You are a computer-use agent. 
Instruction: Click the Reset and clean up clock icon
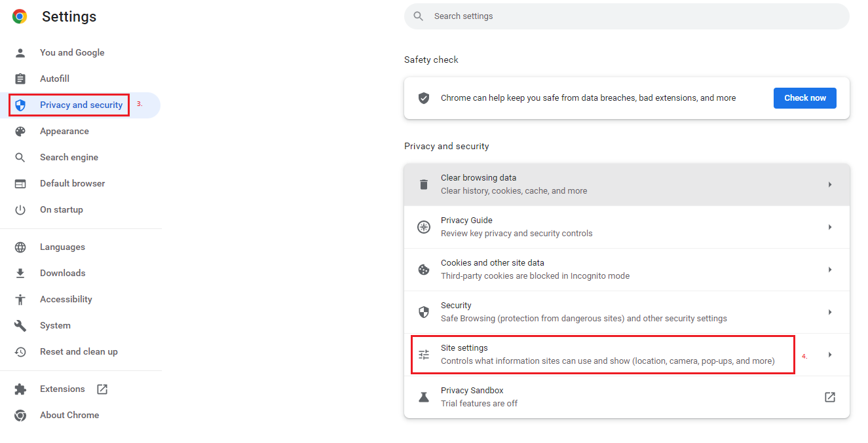(x=20, y=351)
